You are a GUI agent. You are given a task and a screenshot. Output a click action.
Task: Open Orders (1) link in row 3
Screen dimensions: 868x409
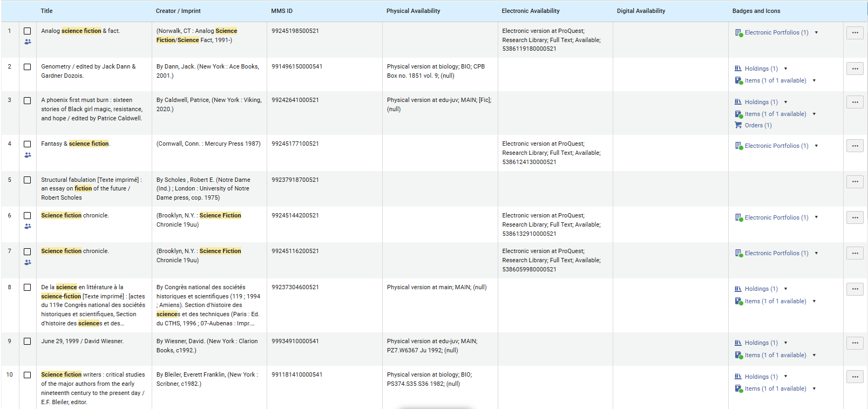[758, 125]
